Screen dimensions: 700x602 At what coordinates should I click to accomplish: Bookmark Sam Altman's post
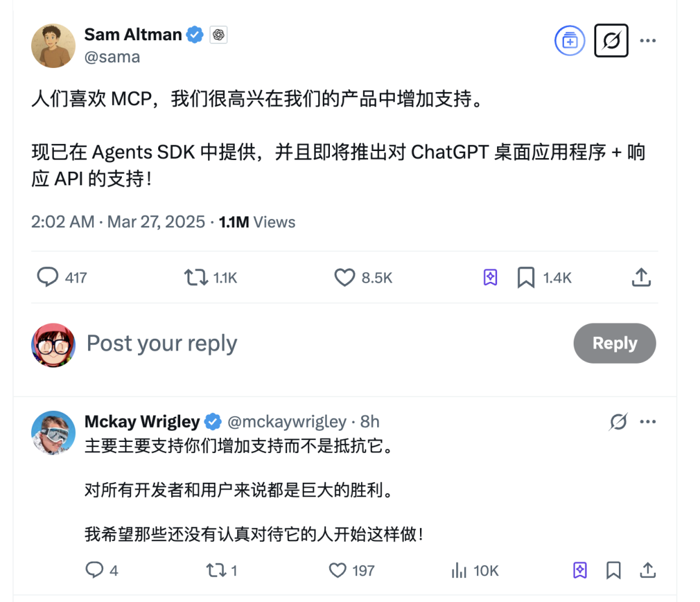click(526, 277)
